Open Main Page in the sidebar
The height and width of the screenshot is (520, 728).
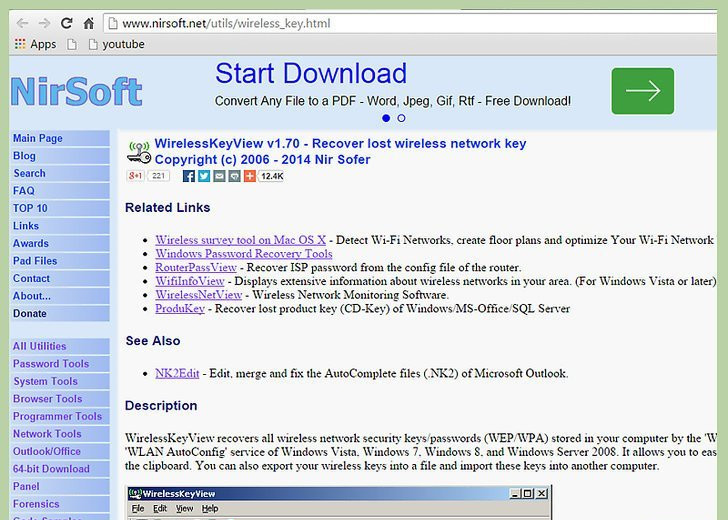(60, 138)
